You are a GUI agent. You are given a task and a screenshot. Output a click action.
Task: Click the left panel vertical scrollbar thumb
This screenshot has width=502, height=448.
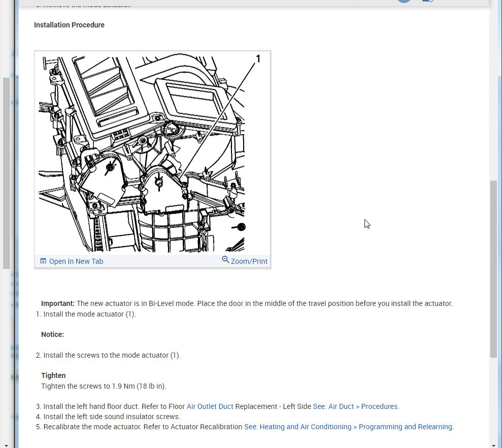point(6,173)
